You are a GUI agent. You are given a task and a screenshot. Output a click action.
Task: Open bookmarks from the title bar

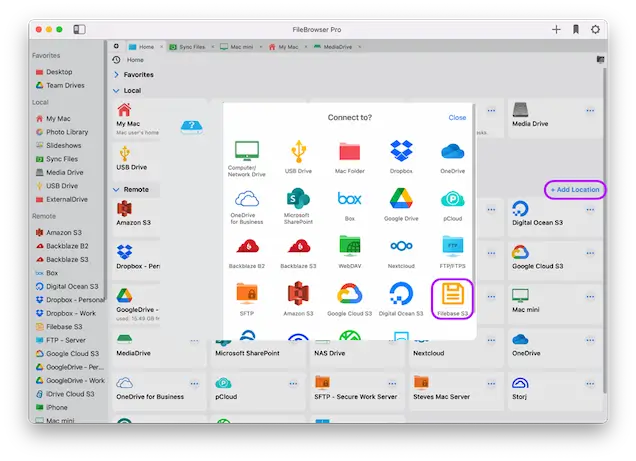pyautogui.click(x=576, y=29)
